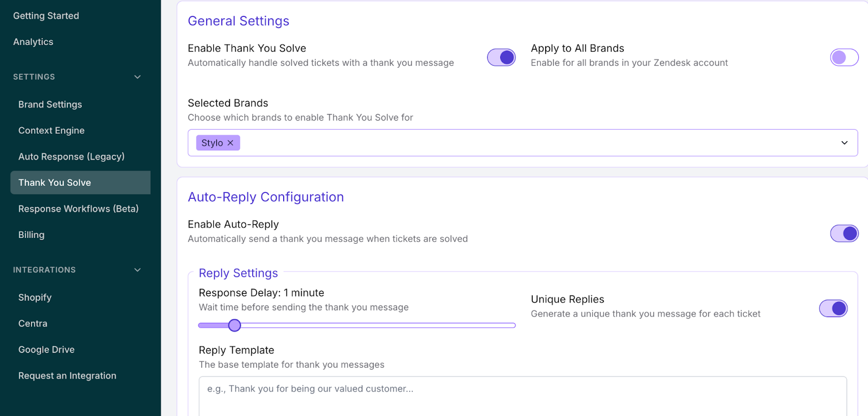Select Context Engine menu item

point(52,130)
